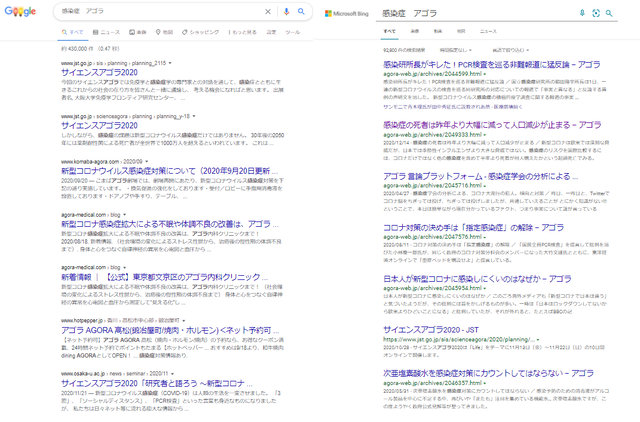The height and width of the screenshot is (422, 640).
Task: Start Bing voice search with microphone
Action: (x=582, y=13)
